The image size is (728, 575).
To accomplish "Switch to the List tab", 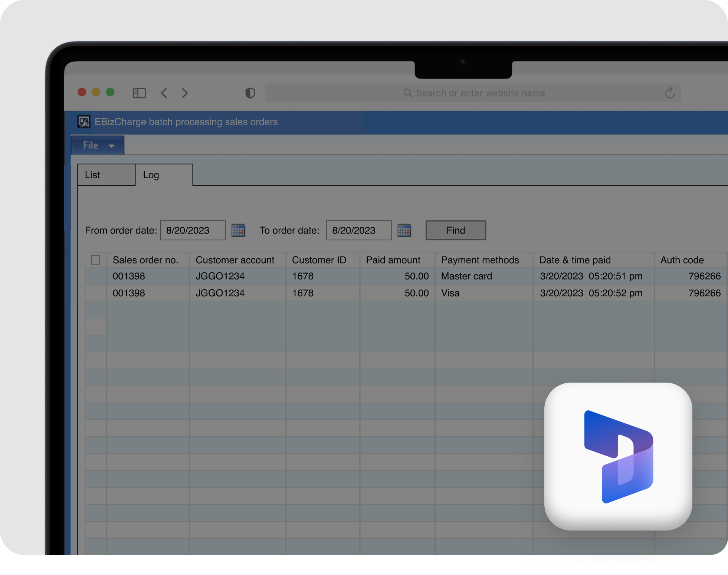I will [x=106, y=175].
